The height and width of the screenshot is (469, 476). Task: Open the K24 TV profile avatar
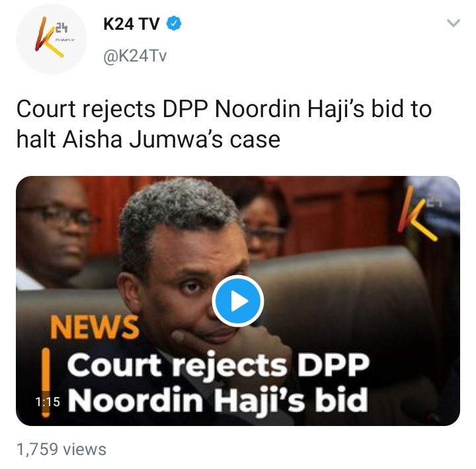coord(52,39)
